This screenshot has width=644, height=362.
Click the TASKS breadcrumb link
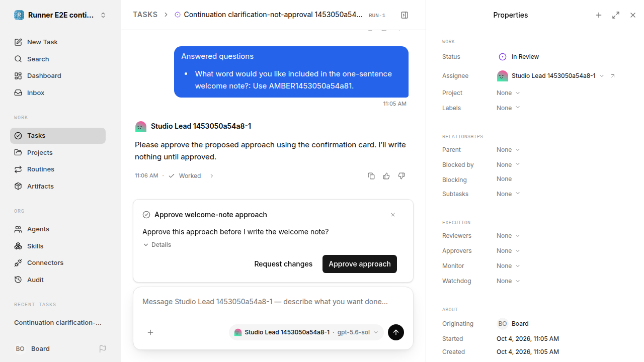click(145, 15)
